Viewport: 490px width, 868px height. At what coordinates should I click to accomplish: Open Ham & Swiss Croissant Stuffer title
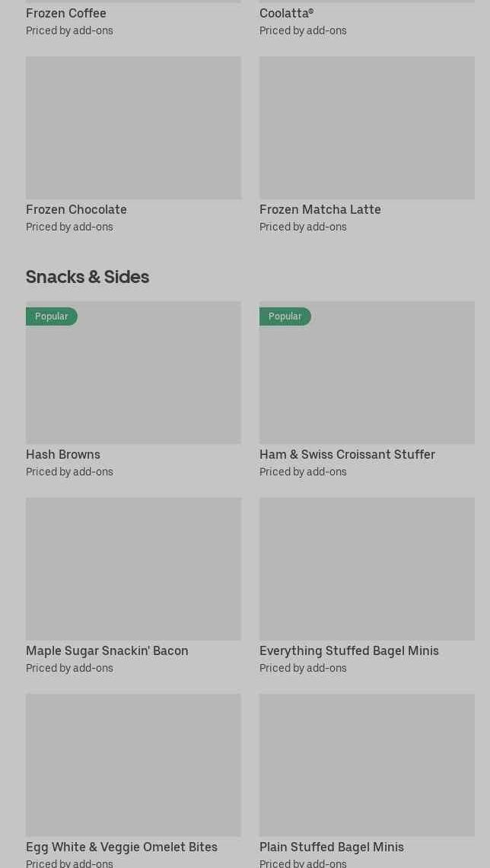pyautogui.click(x=347, y=454)
